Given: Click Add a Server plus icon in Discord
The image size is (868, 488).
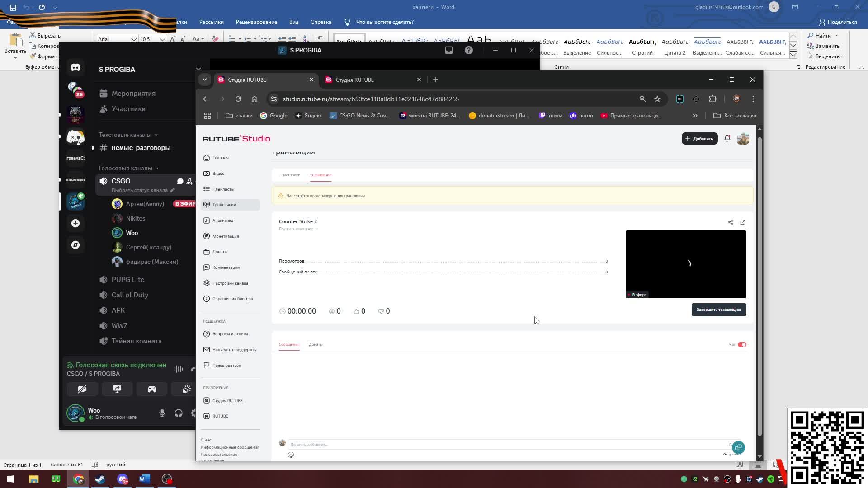Looking at the screenshot, I should coord(75,223).
